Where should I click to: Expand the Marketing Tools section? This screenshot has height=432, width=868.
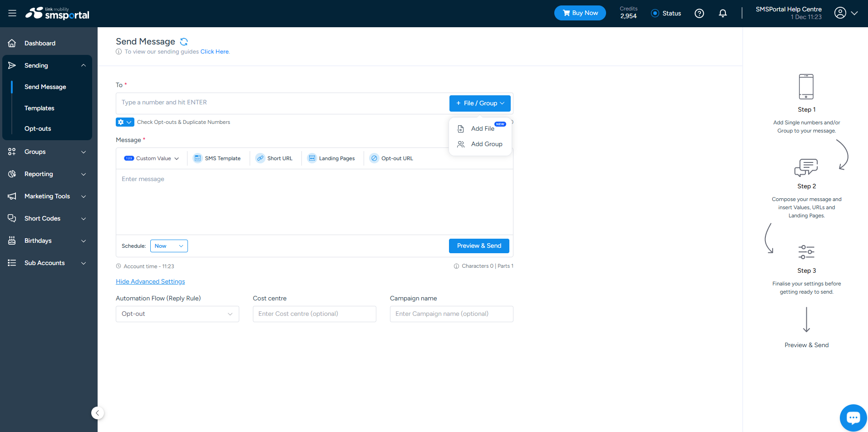point(47,196)
